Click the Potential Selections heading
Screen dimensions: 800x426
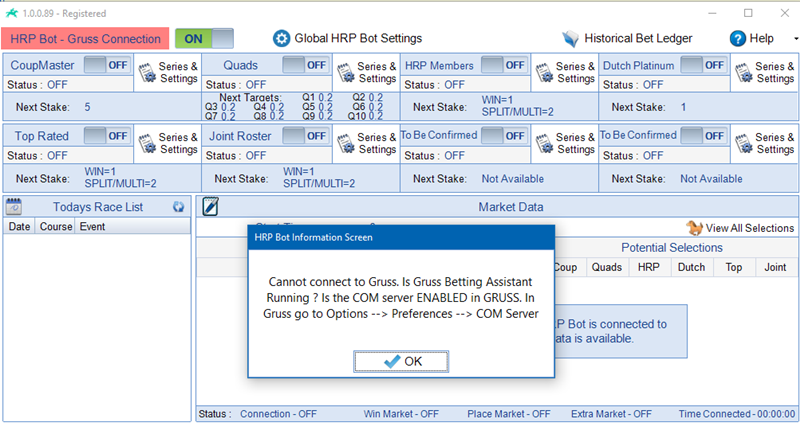coord(671,247)
